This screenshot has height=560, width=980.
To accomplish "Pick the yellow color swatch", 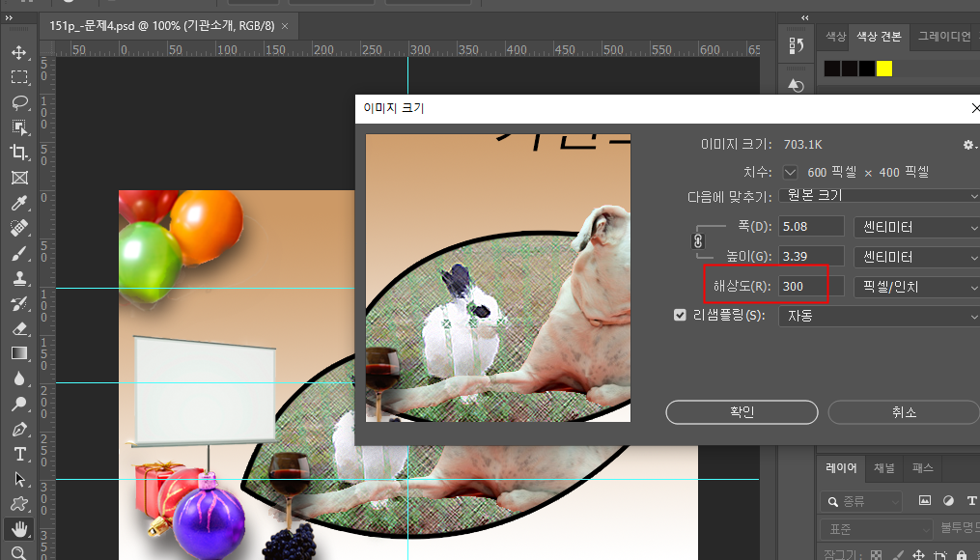I will pos(884,69).
